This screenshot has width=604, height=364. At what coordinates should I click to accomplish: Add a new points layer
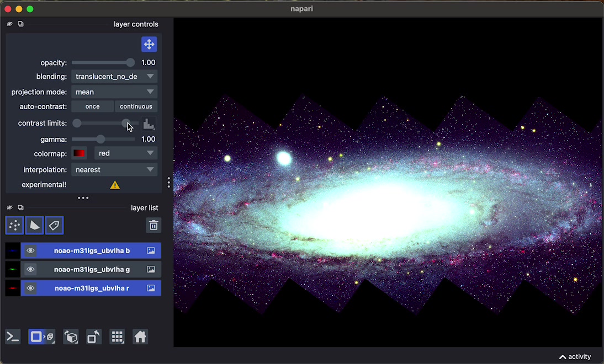pyautogui.click(x=15, y=225)
